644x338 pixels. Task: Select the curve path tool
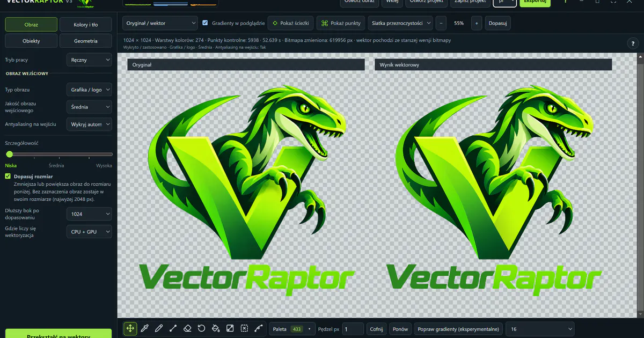tap(258, 328)
